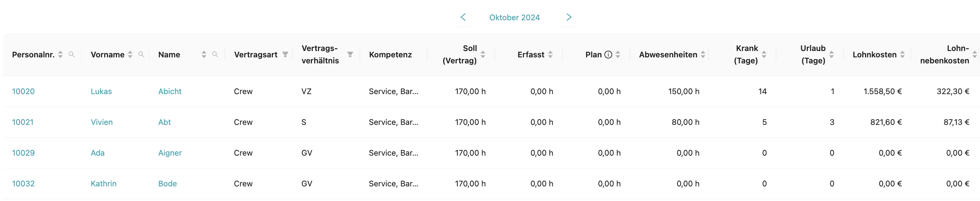
Task: Open the Oktober 2024 month picker
Action: (514, 18)
